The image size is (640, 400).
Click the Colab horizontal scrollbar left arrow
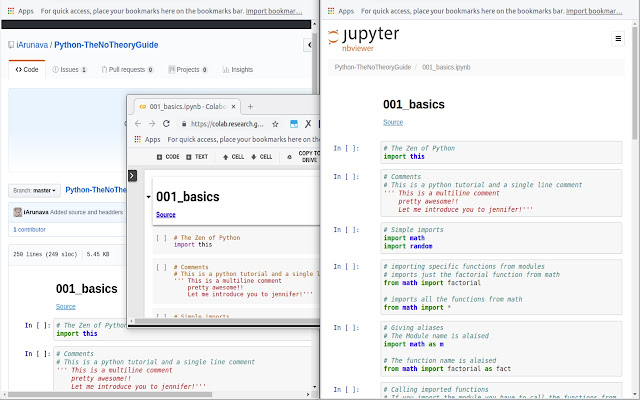131,321
